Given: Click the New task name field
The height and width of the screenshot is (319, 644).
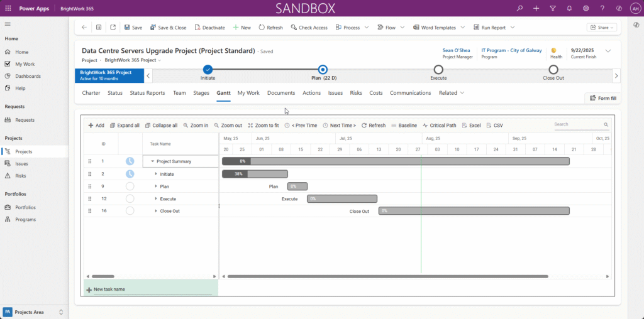Looking at the screenshot, I should (152, 289).
